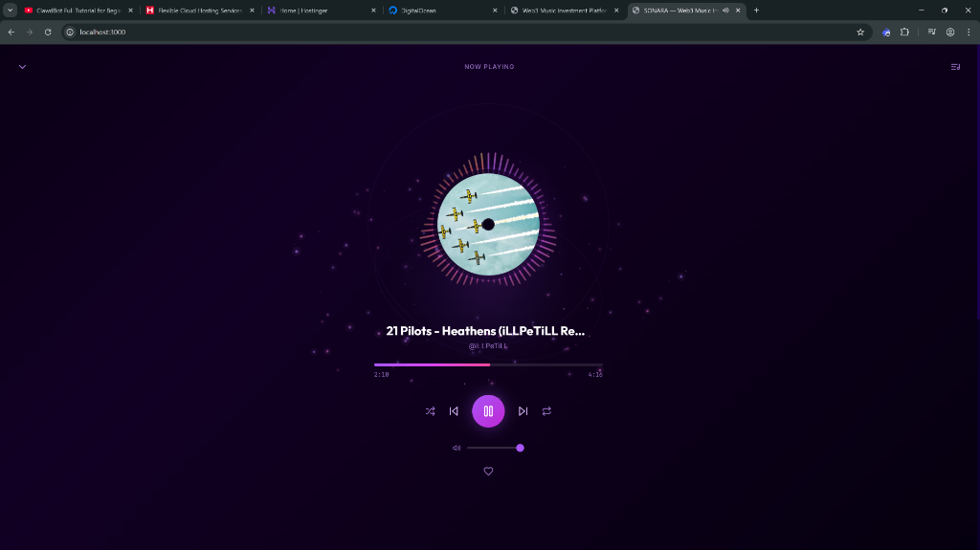
Task: Toggle repeat mode
Action: point(546,411)
